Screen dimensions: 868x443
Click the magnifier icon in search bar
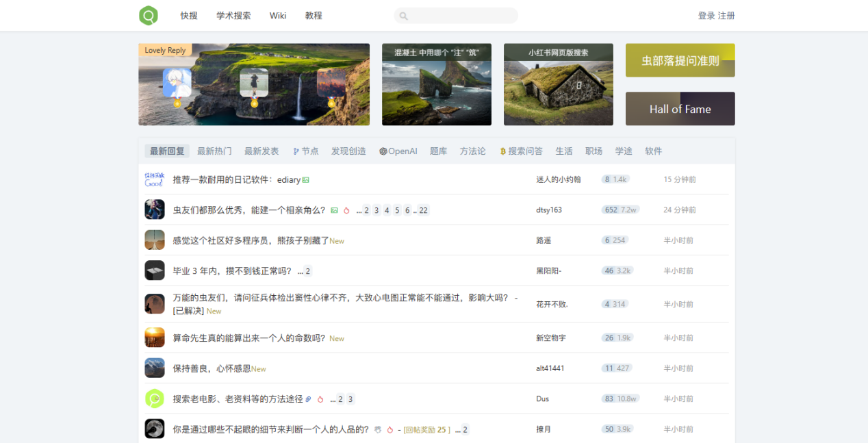tap(404, 16)
